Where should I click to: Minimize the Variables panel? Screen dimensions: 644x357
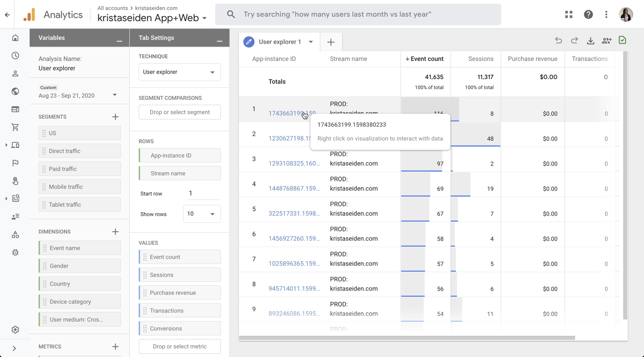click(119, 41)
